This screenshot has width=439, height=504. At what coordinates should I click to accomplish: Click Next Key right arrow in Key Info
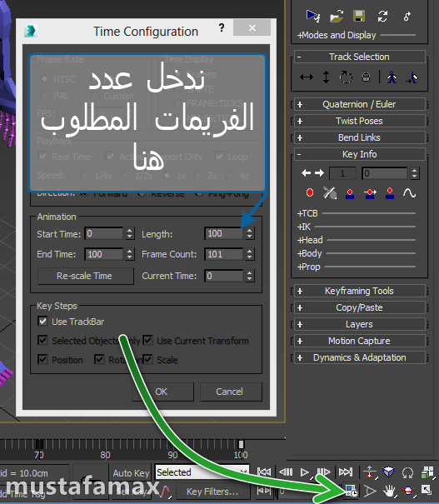(x=319, y=173)
